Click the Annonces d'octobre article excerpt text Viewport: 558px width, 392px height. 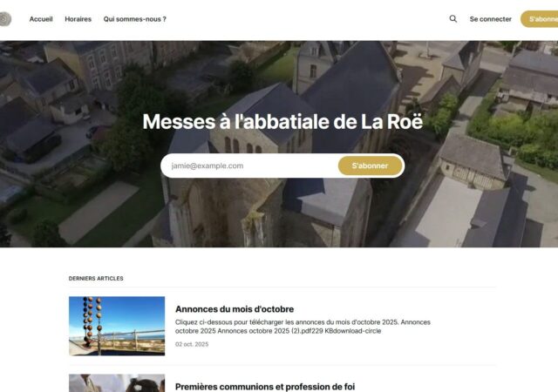click(303, 327)
